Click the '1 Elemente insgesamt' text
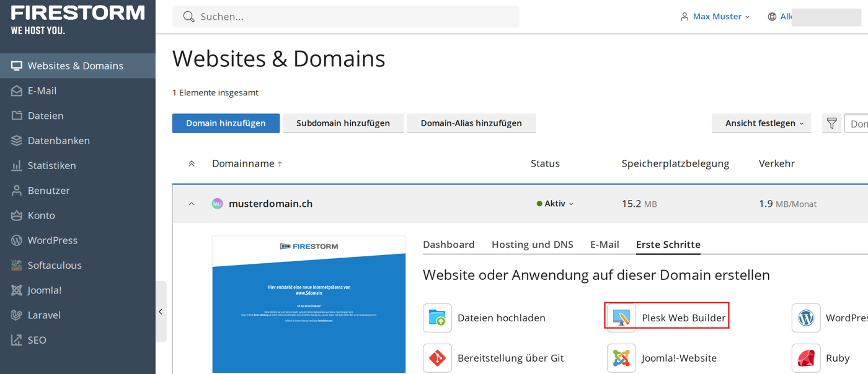This screenshot has width=868, height=374. [215, 93]
